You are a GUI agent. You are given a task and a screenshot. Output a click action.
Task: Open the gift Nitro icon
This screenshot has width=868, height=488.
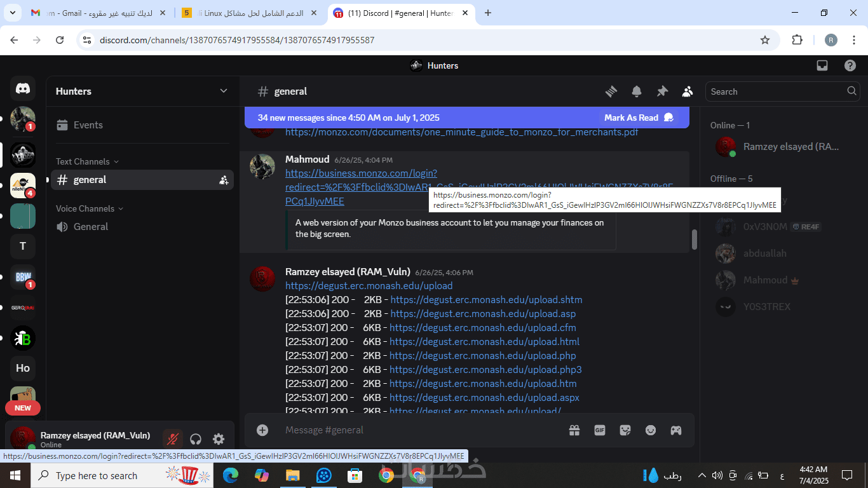(x=574, y=430)
